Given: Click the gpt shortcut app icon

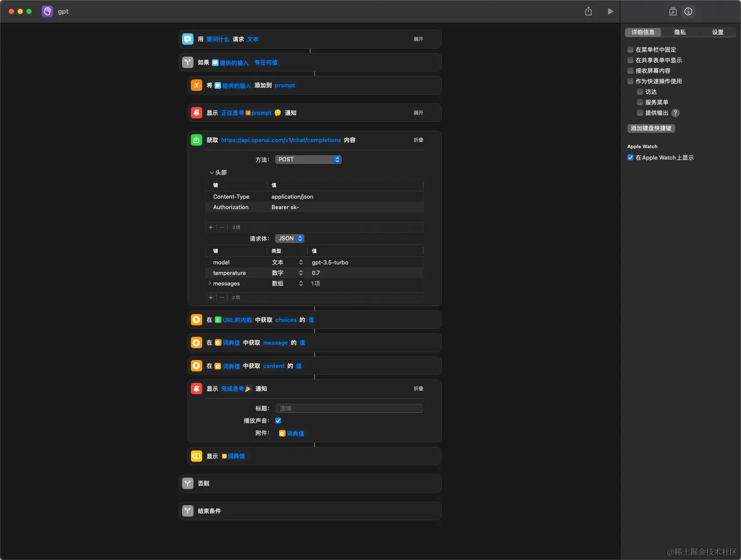Looking at the screenshot, I should (x=47, y=11).
